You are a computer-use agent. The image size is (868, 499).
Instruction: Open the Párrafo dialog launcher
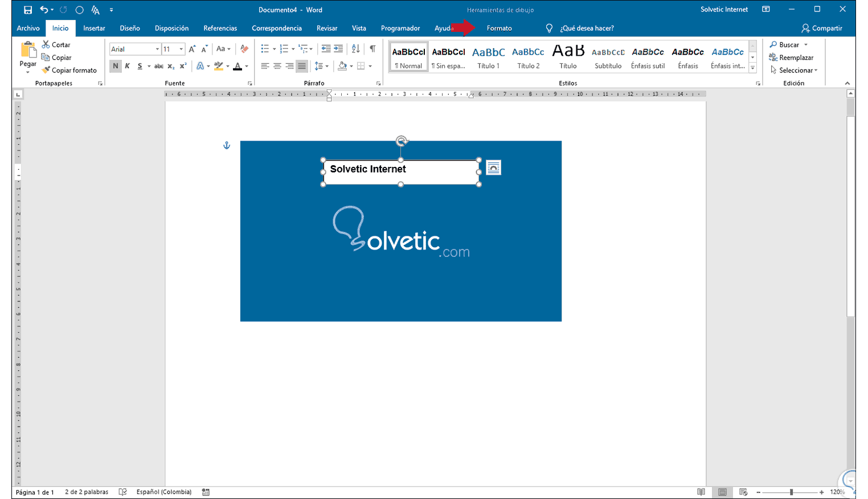tap(378, 84)
